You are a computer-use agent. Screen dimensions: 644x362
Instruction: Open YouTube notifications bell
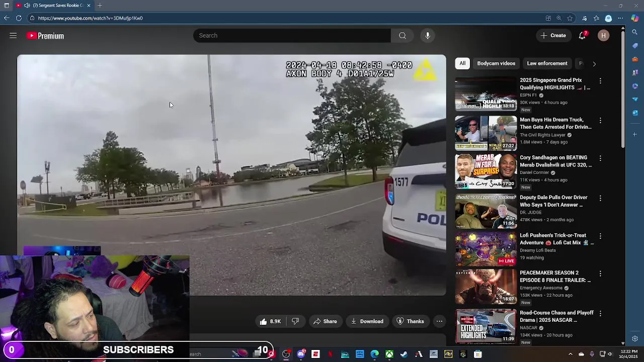[x=582, y=35]
